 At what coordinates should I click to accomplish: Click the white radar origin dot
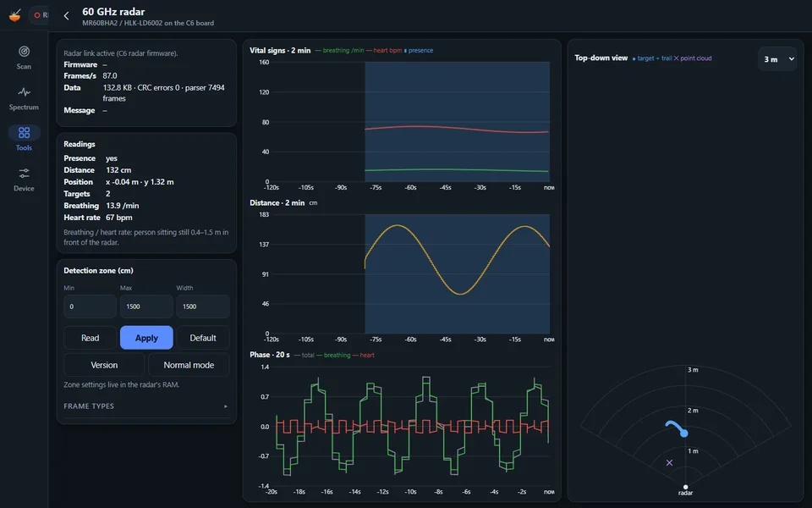point(686,487)
